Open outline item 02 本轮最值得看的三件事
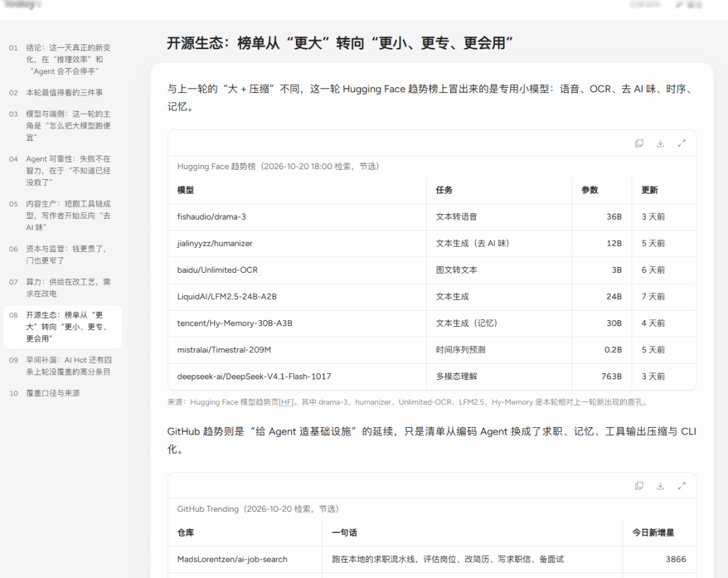The width and height of the screenshot is (728, 578). point(63,92)
